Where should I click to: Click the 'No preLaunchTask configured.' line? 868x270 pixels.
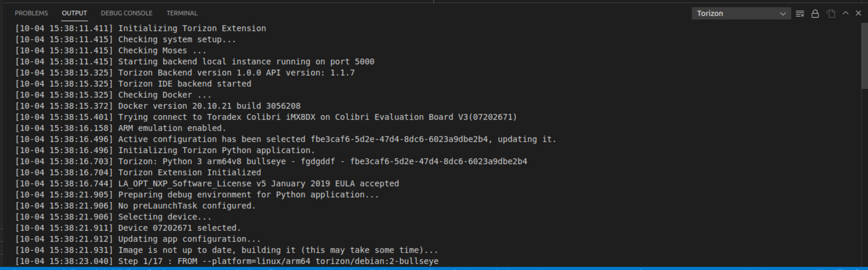coord(136,206)
